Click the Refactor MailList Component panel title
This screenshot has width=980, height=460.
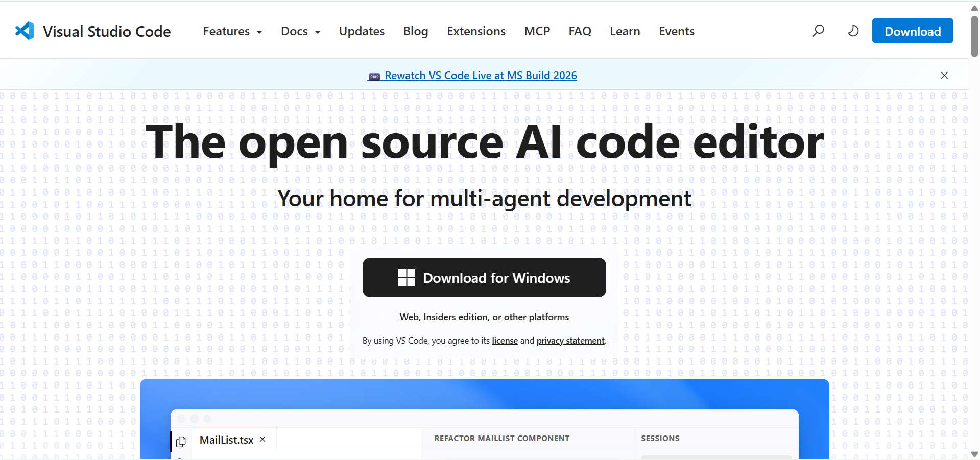[501, 439]
